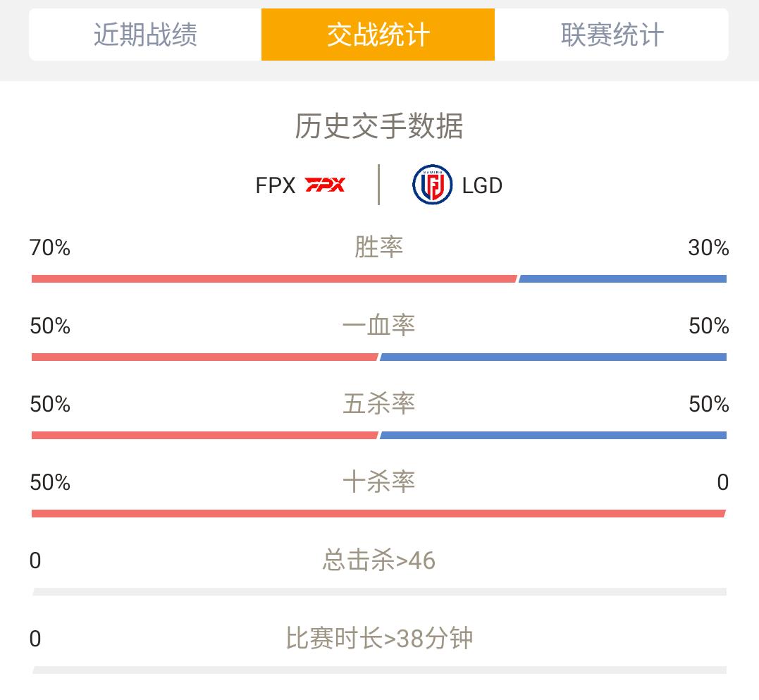The height and width of the screenshot is (700, 759).
Task: Select the 交战统计 tab
Action: point(378,35)
